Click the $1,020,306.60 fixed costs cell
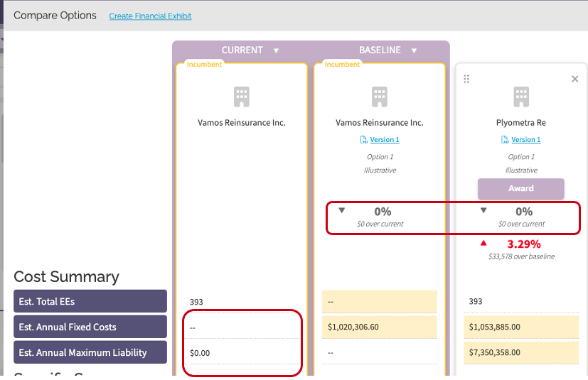Screen dimensions: 588x380 380,327
